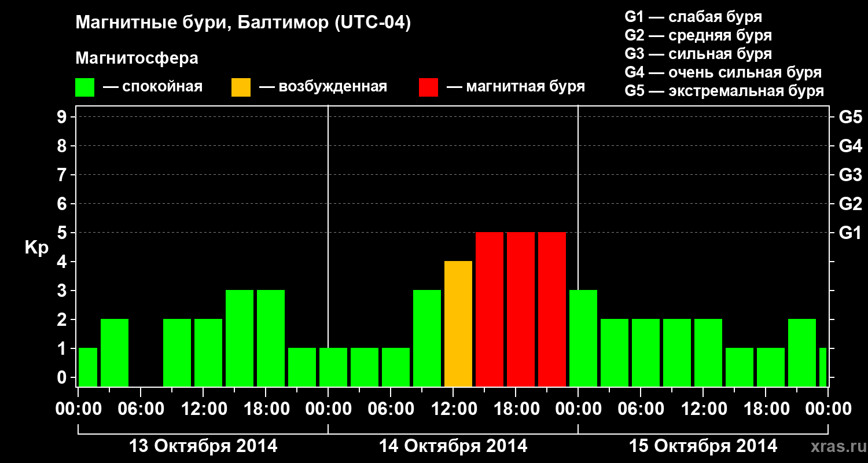The width and height of the screenshot is (868, 463).
Task: Click the '12:00' time label under 14 October
Action: click(x=453, y=409)
